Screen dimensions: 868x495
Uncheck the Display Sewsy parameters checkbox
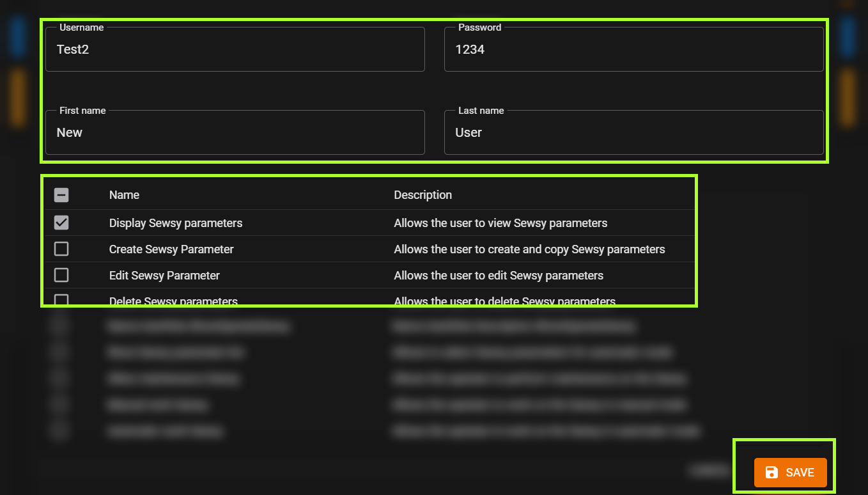pos(61,223)
